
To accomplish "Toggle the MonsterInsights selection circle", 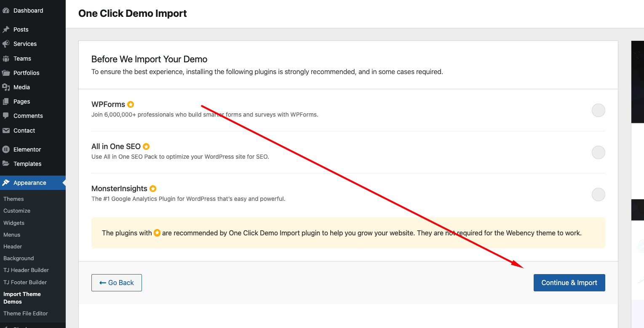I will pyautogui.click(x=599, y=195).
